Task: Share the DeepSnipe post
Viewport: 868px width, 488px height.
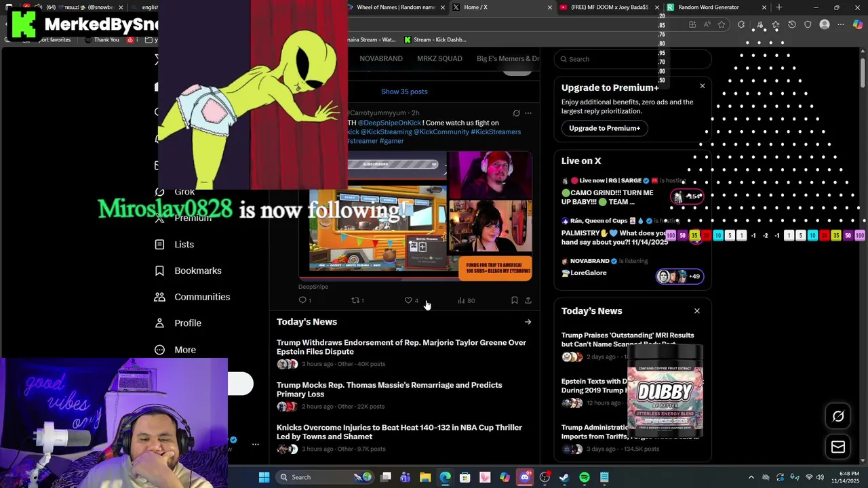Action: coord(528,300)
